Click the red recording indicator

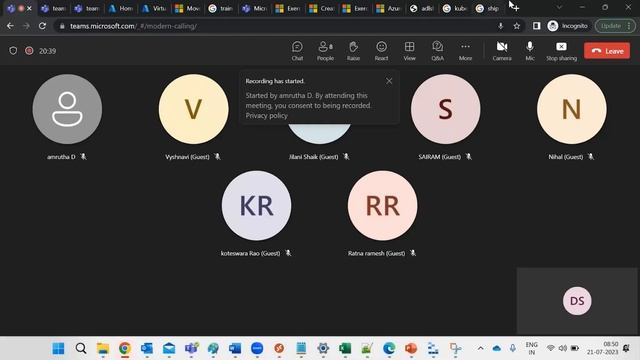pyautogui.click(x=29, y=51)
